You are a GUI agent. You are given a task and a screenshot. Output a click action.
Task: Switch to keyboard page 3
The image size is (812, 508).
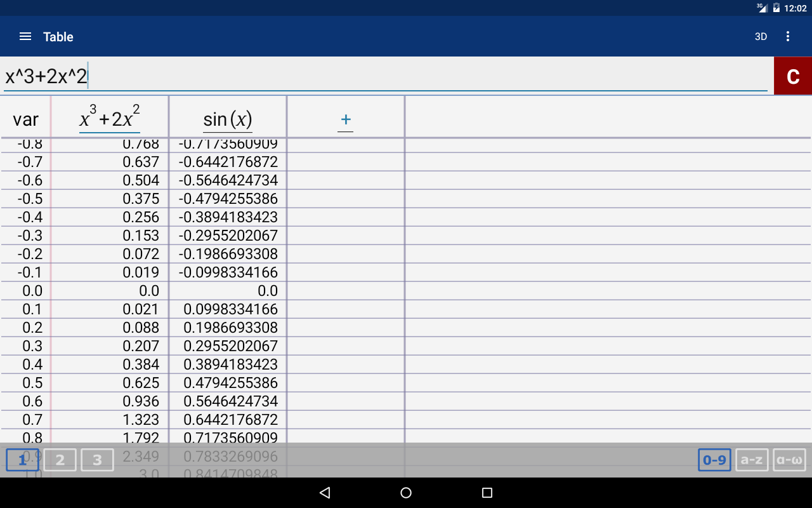[x=97, y=460]
